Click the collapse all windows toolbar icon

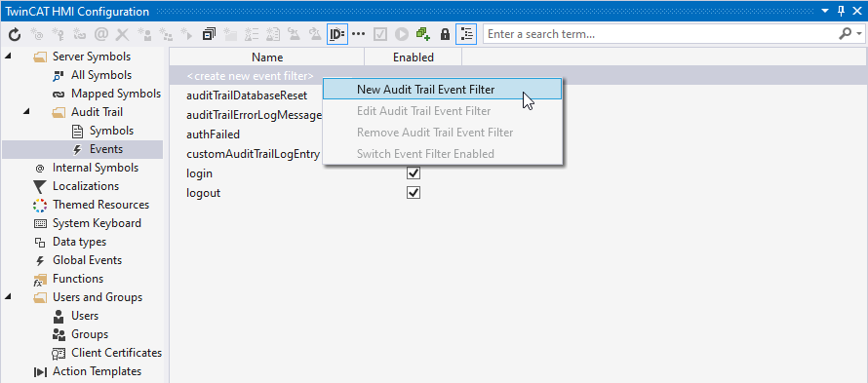coord(209,35)
